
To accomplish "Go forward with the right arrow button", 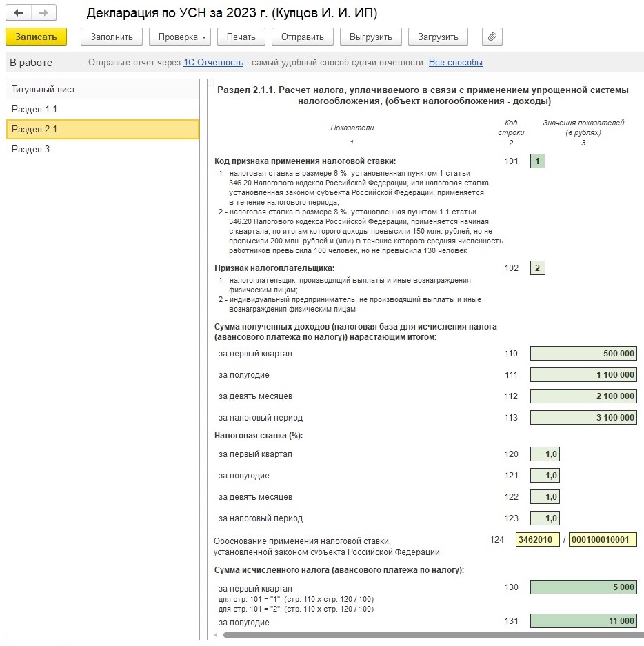I will click(x=43, y=13).
